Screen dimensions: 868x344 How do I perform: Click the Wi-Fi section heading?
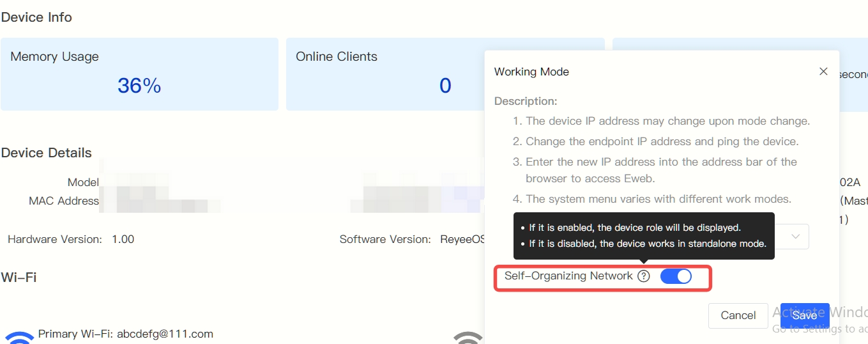(x=19, y=277)
